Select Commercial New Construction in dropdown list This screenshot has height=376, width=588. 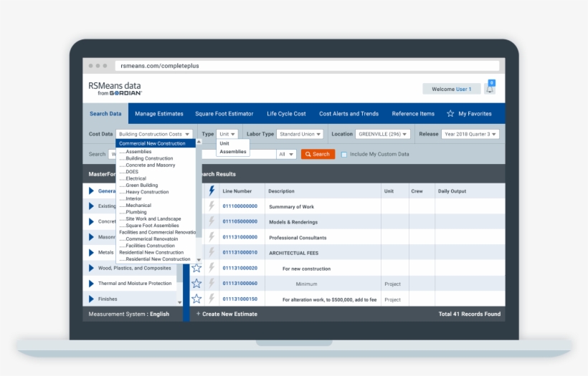156,143
